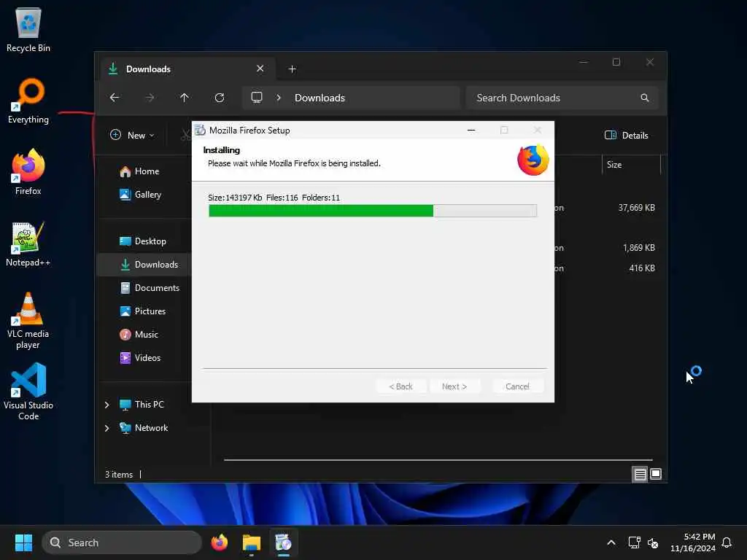
Task: Click the Cancel button in Firefox Setup
Action: coord(517,386)
